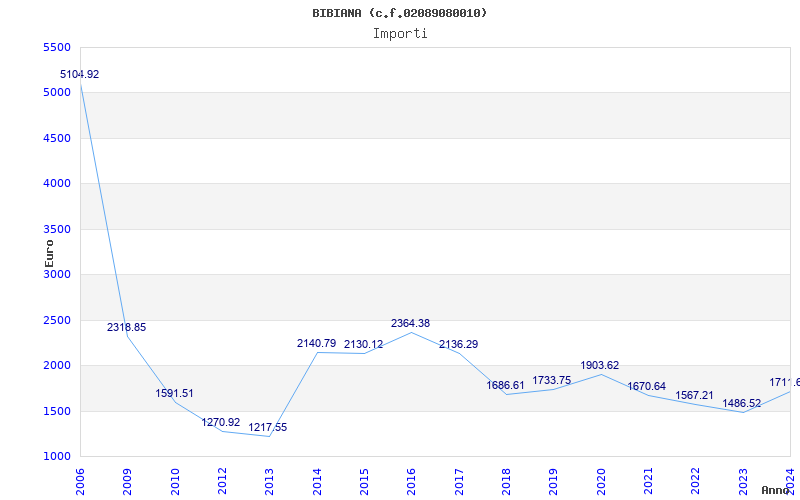Image resolution: width=800 pixels, height=500 pixels.
Task: Select the data label 1686.61
Action: pyautogui.click(x=506, y=385)
